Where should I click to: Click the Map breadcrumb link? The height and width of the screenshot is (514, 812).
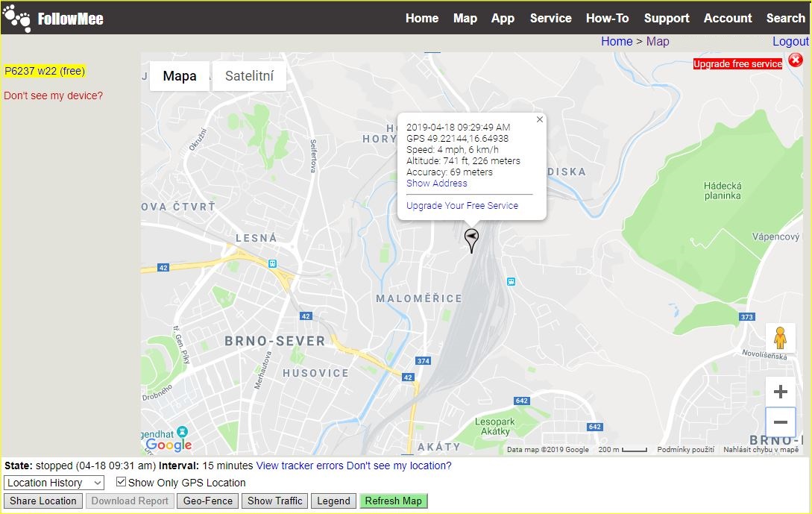658,42
